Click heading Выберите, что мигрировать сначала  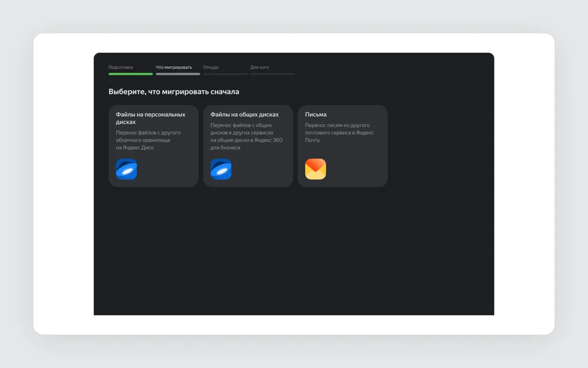pos(173,91)
